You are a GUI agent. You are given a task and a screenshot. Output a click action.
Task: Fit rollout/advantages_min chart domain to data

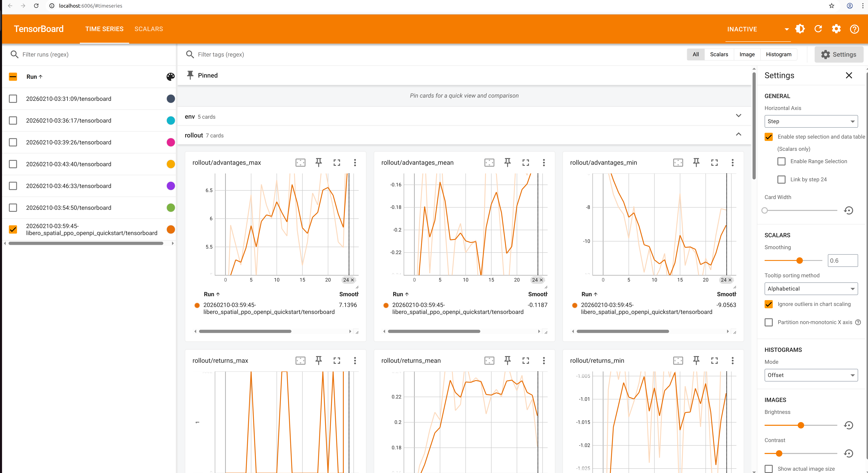click(678, 163)
